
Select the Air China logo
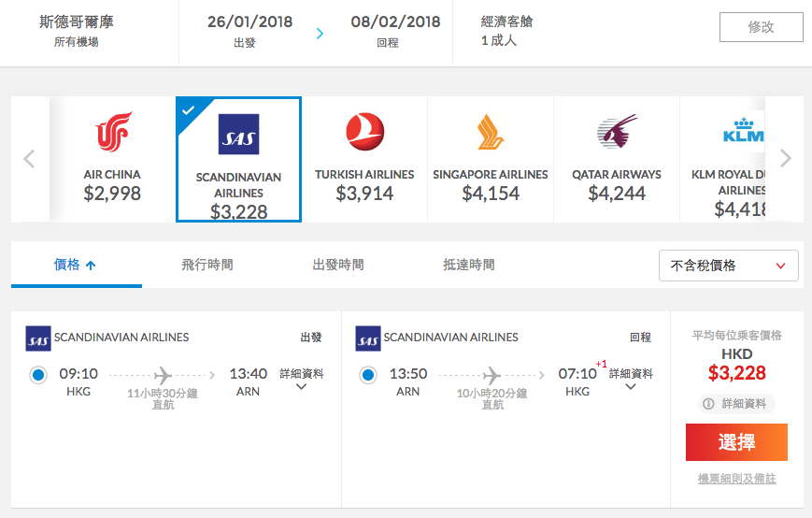point(112,132)
